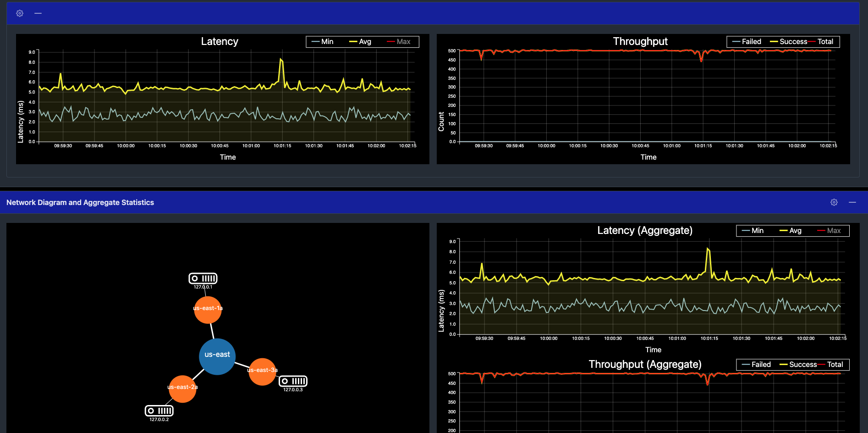Click the server icon labeled 127.0.0.1
The height and width of the screenshot is (433, 868).
203,278
